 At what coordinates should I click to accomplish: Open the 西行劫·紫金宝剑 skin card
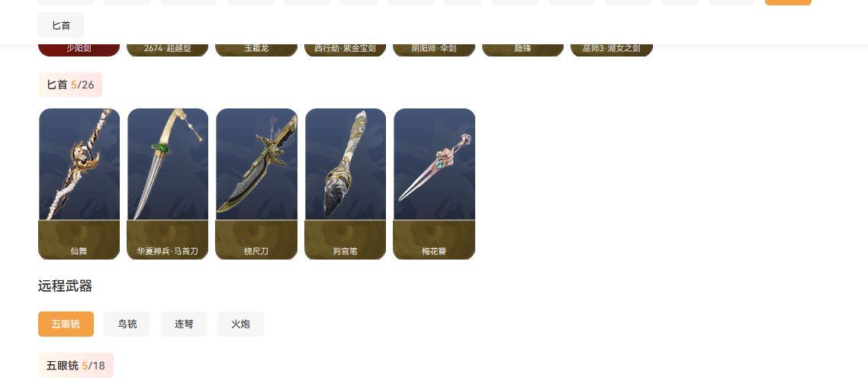[346, 50]
